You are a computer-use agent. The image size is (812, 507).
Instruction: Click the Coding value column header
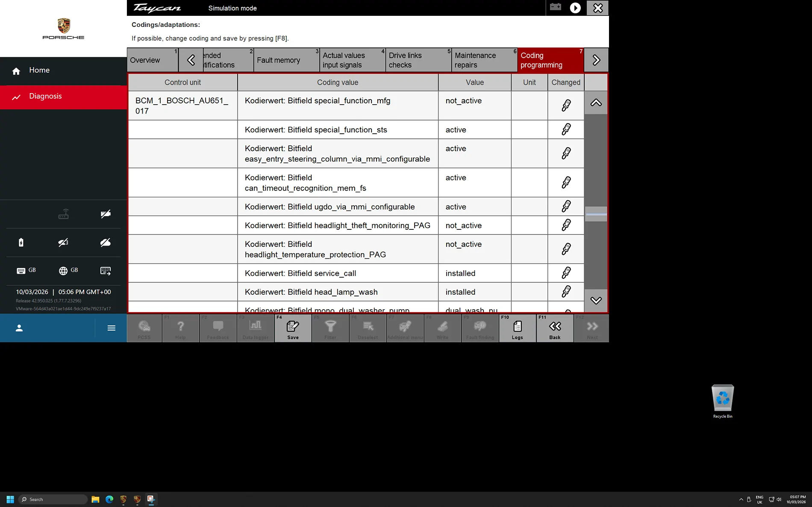[x=338, y=82]
